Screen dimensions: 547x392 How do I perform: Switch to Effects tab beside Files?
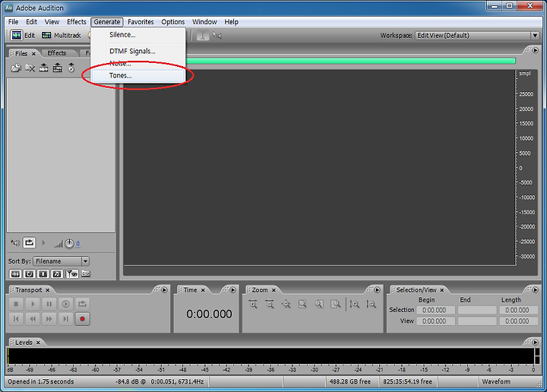(56, 53)
